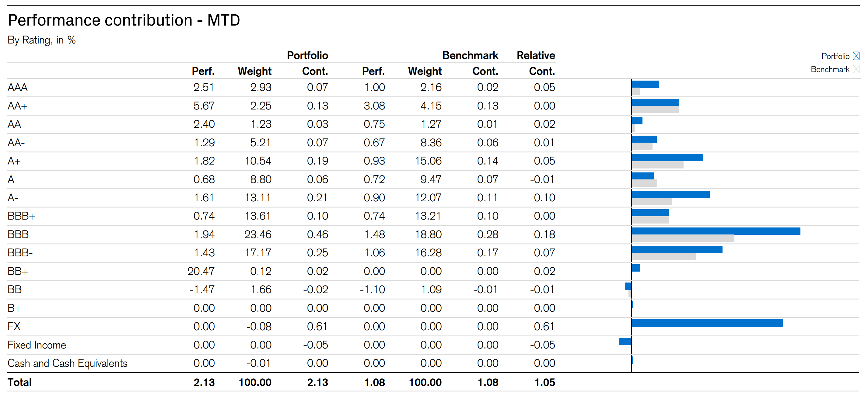Click the first Perf. column header
This screenshot has height=399, width=868.
pos(203,71)
